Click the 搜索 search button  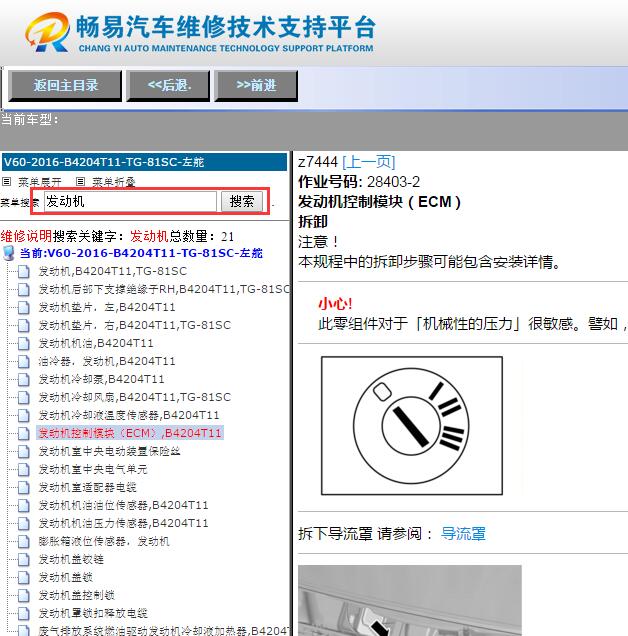click(242, 201)
